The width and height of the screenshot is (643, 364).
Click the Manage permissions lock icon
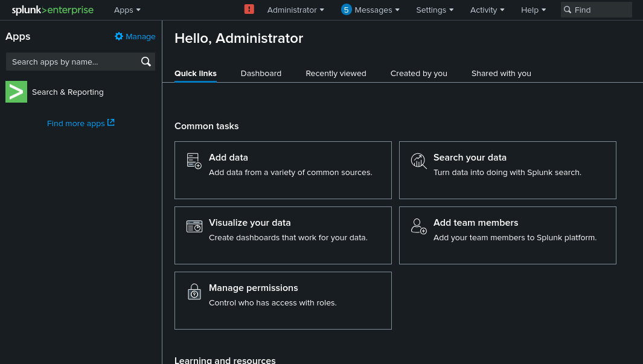[194, 292]
